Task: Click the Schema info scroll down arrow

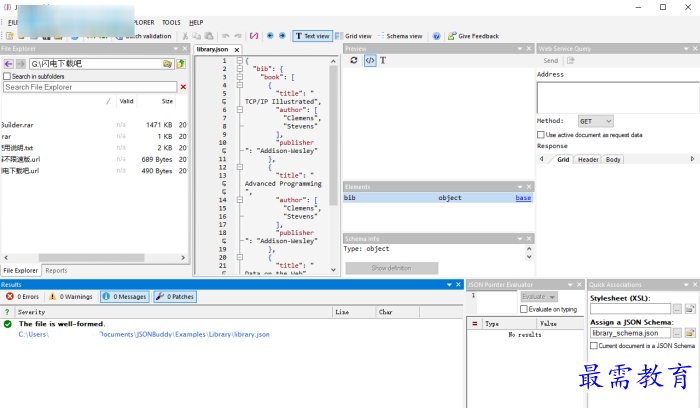Action: (529, 257)
